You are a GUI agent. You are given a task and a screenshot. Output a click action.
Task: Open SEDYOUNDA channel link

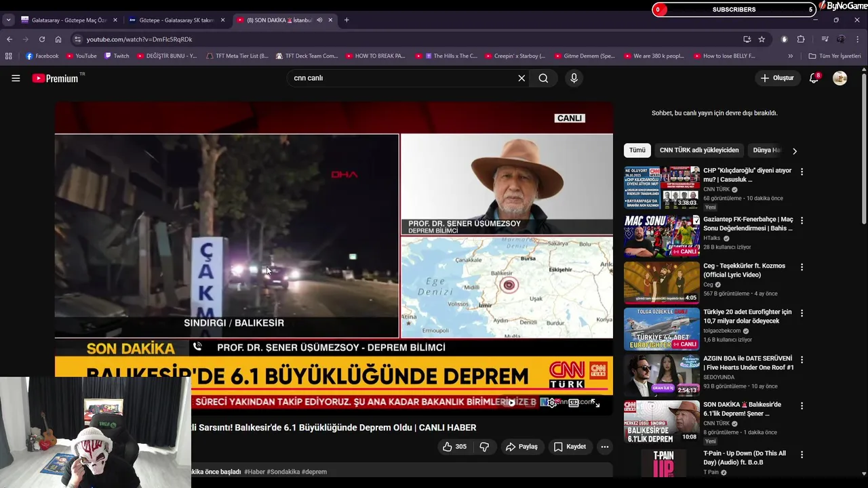point(719,378)
